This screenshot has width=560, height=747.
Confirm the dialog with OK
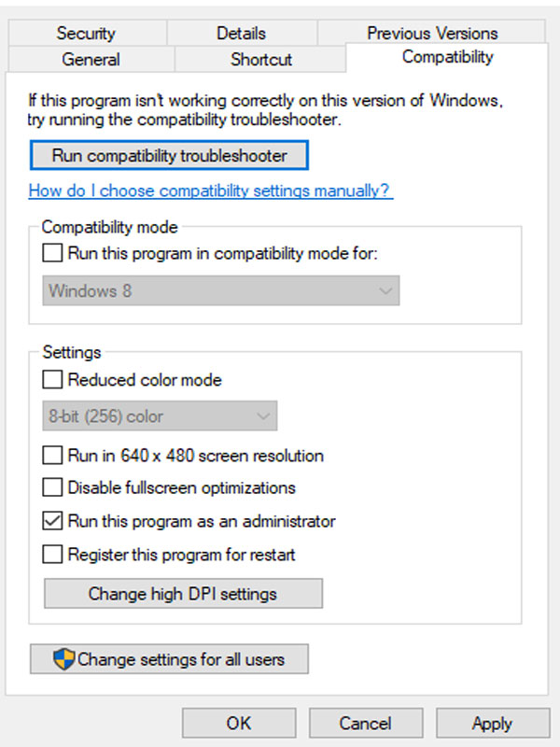[x=239, y=723]
